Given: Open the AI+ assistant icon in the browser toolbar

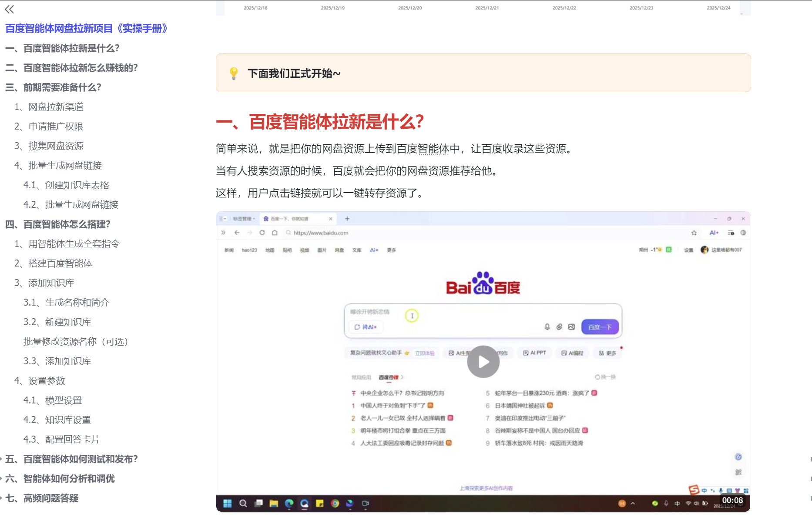Looking at the screenshot, I should pyautogui.click(x=713, y=233).
